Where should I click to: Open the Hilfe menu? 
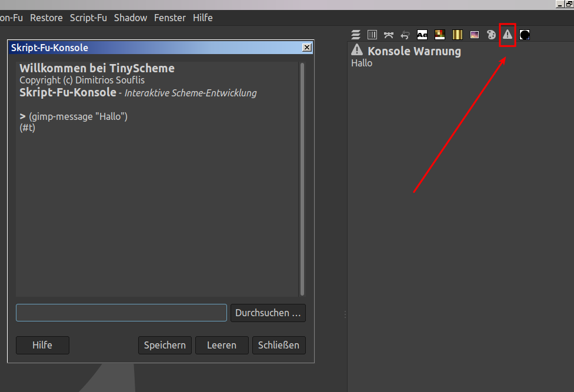[x=202, y=18]
